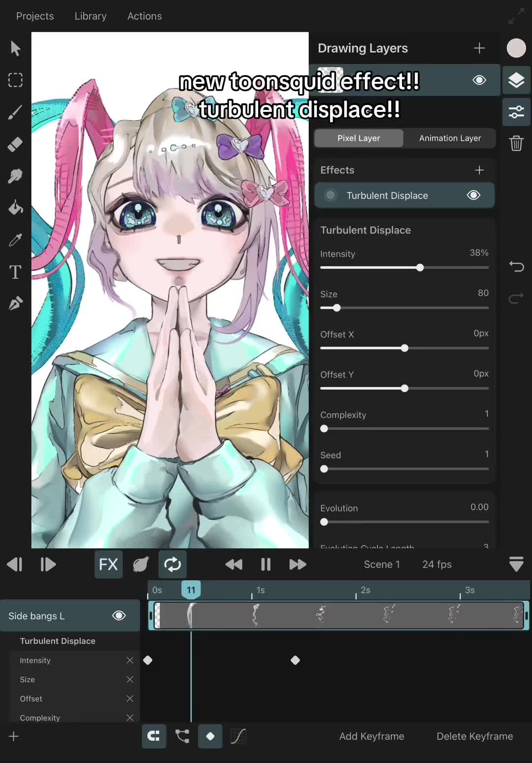Screen dimensions: 532x763
Task: Adjust the Complexity slider
Action: (x=324, y=429)
